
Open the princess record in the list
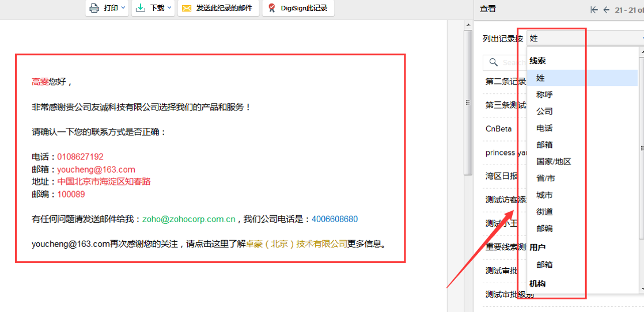(x=506, y=153)
